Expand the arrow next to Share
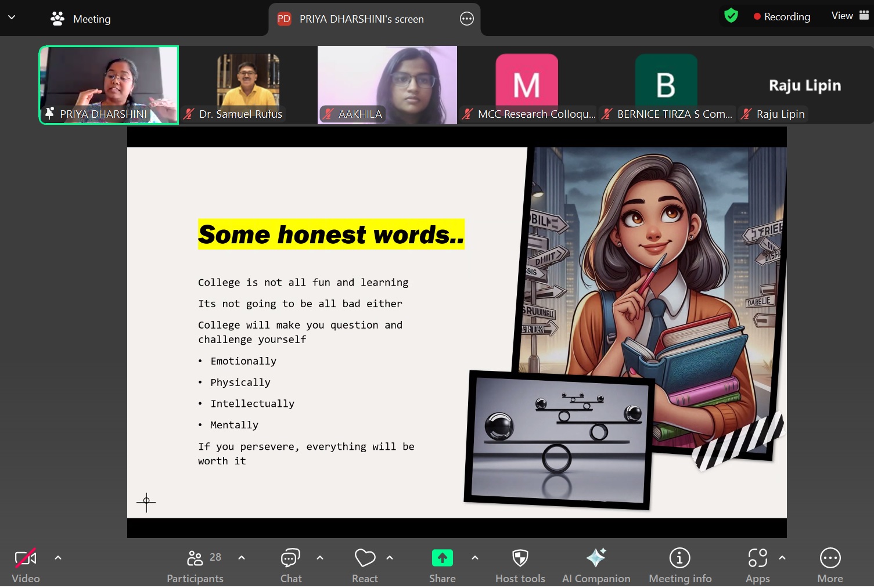The height and width of the screenshot is (588, 874). coord(475,558)
